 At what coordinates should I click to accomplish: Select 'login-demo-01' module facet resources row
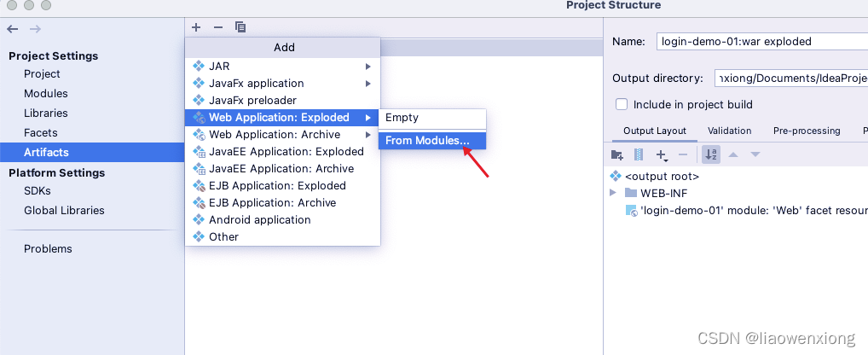click(746, 211)
